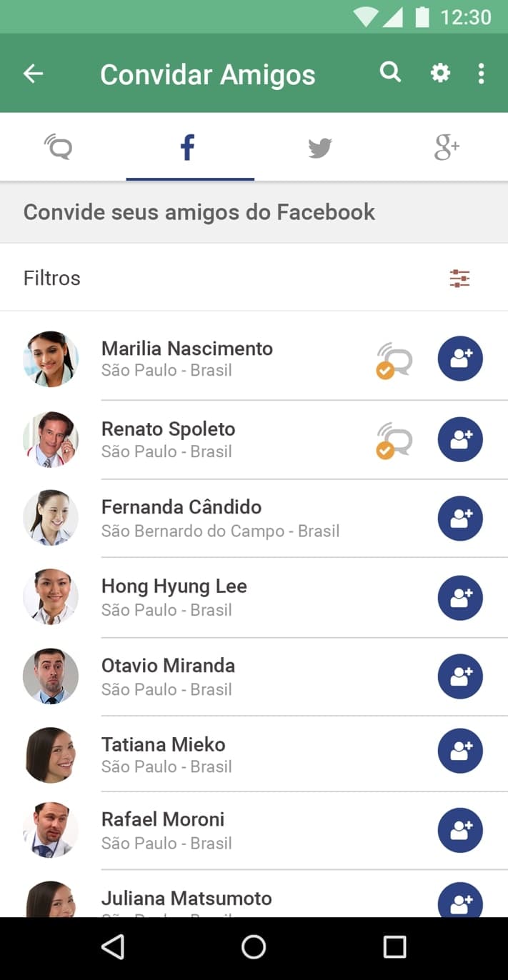Open the overflow menu icon
The width and height of the screenshot is (508, 980).
pyautogui.click(x=482, y=72)
